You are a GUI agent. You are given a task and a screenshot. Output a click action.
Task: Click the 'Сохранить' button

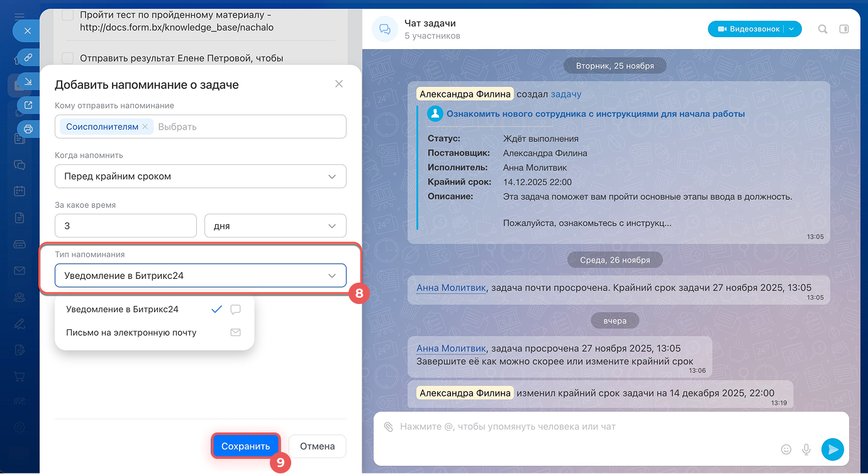[245, 446]
